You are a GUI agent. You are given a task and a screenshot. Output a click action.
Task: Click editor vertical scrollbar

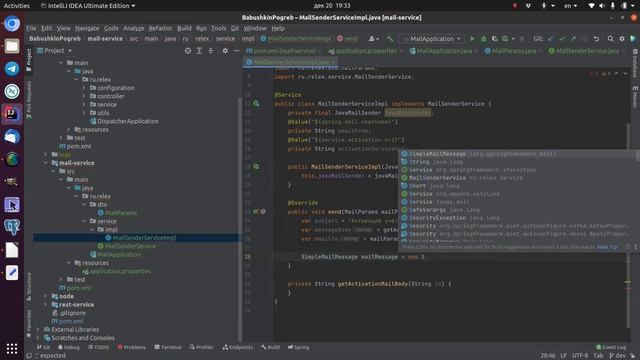click(x=628, y=226)
